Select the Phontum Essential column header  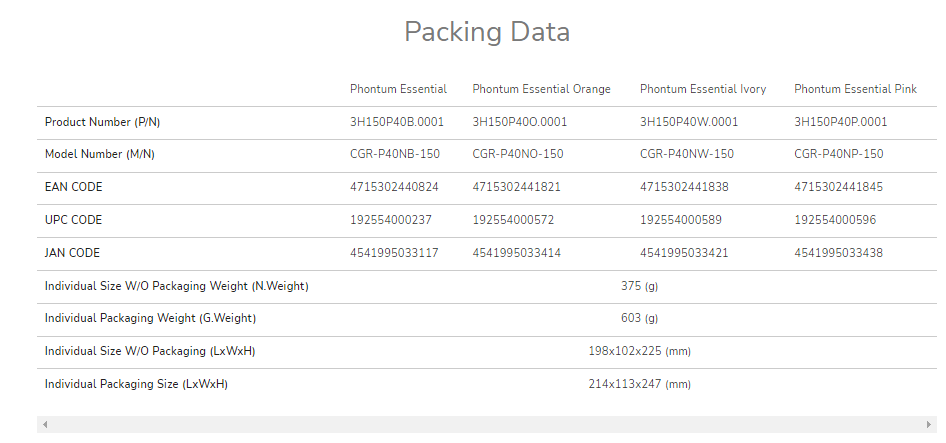tap(398, 89)
